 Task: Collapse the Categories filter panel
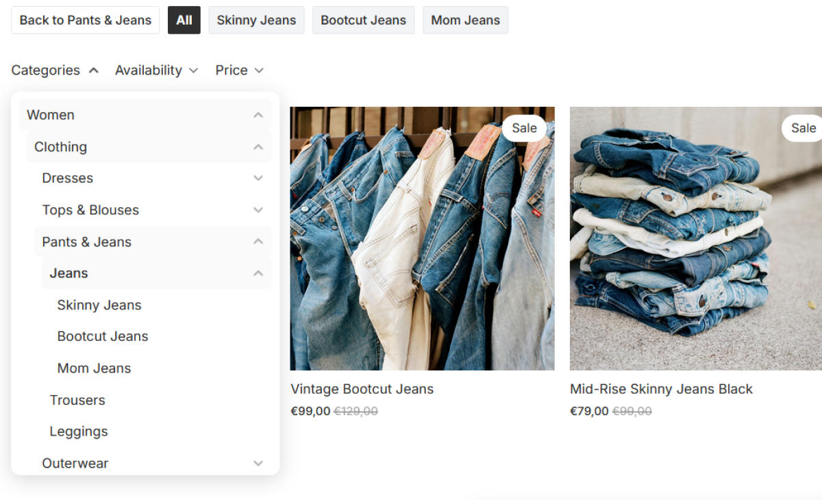[x=55, y=70]
